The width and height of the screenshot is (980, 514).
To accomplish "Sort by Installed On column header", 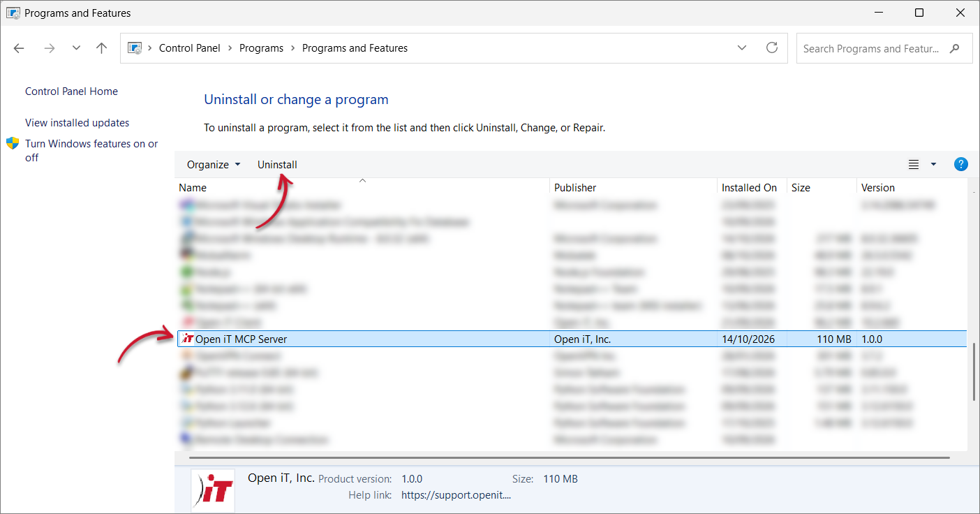I will 752,188.
